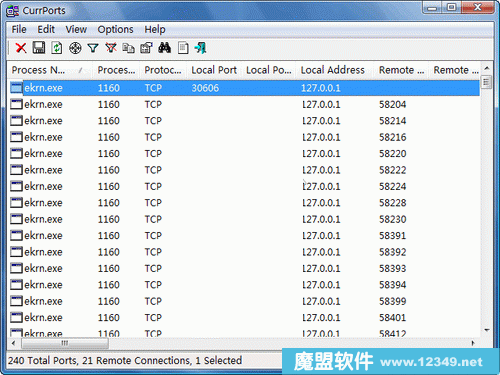Copy selected items using toolbar icon
The image size is (500, 375).
pyautogui.click(x=128, y=48)
